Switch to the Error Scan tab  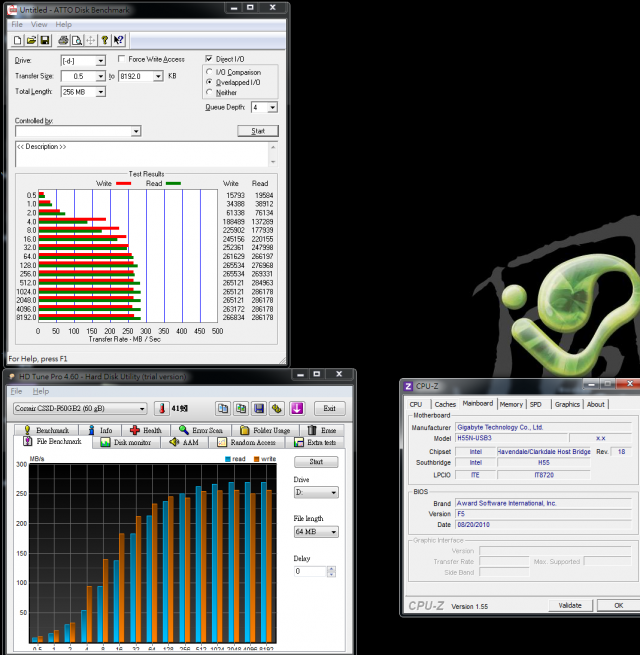point(200,430)
